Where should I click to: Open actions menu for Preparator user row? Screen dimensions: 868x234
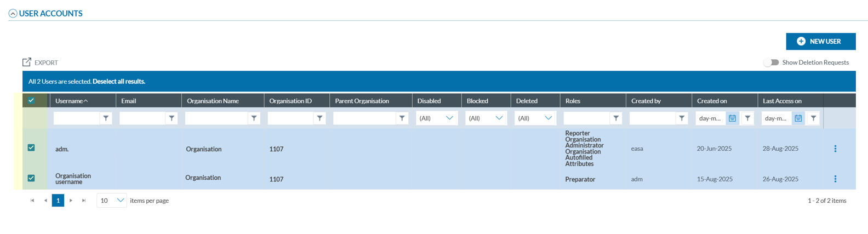point(835,179)
